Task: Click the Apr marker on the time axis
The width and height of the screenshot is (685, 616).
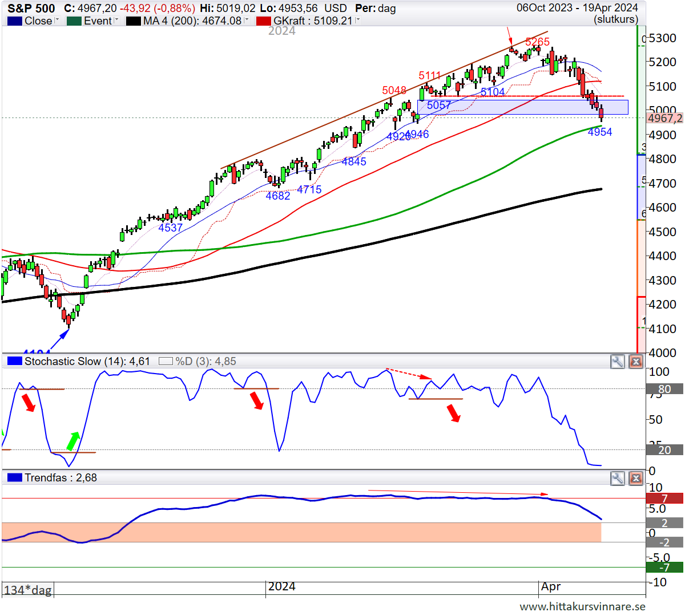Action: coord(551,587)
